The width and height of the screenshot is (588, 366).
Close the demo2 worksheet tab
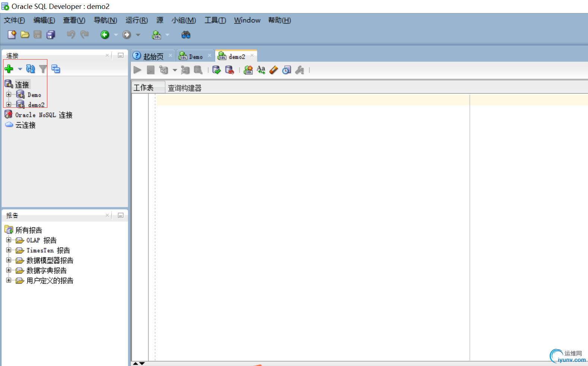(x=252, y=55)
